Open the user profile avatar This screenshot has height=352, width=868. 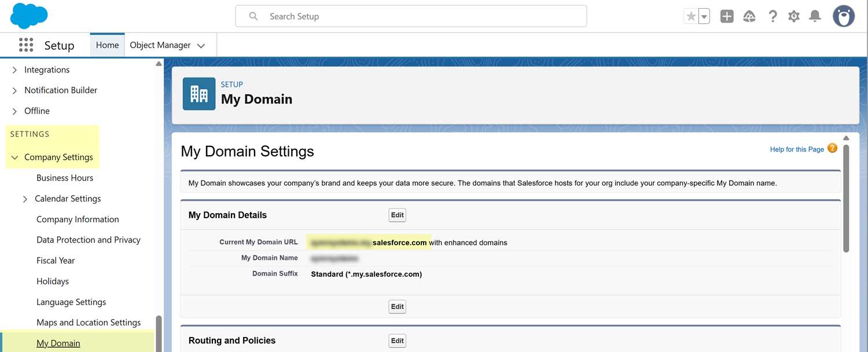point(843,16)
